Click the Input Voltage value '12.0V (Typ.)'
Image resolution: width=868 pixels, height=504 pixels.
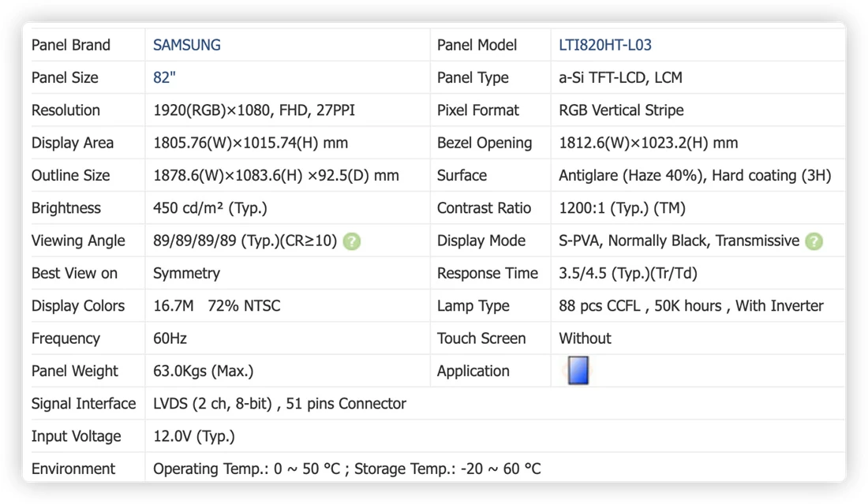tap(194, 436)
